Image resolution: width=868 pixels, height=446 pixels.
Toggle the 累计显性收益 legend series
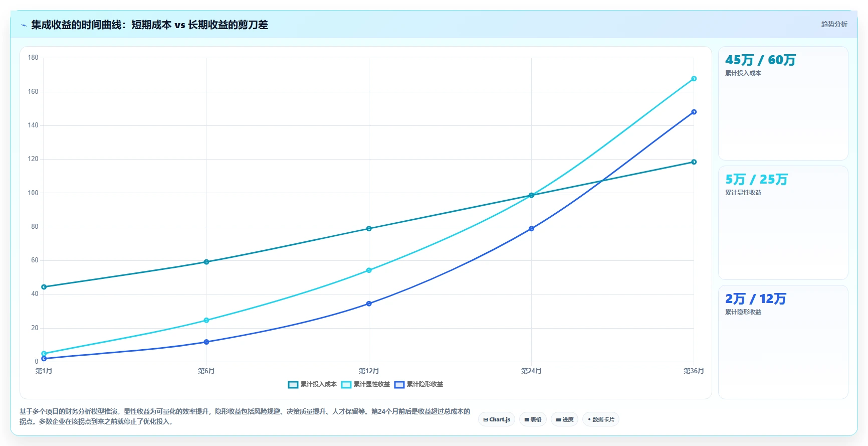[365, 384]
